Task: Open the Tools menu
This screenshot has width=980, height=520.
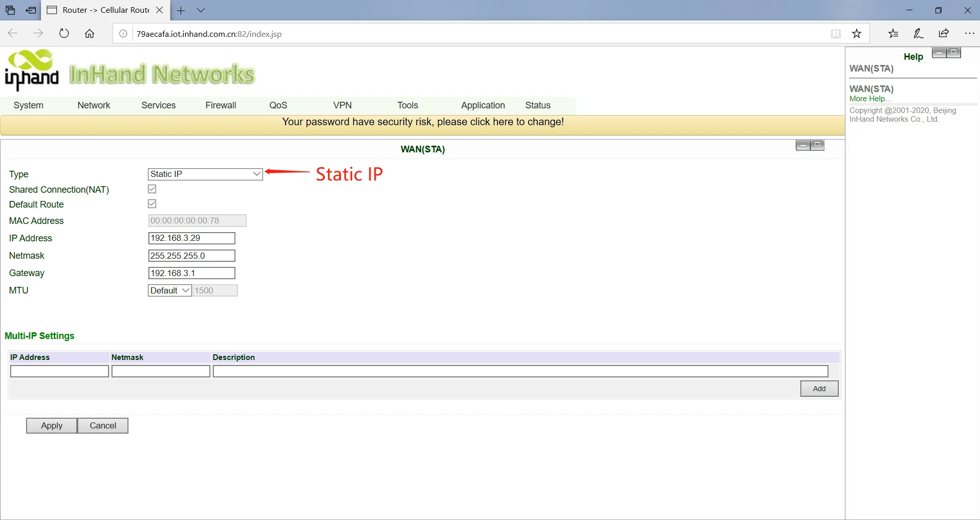Action: (x=408, y=105)
